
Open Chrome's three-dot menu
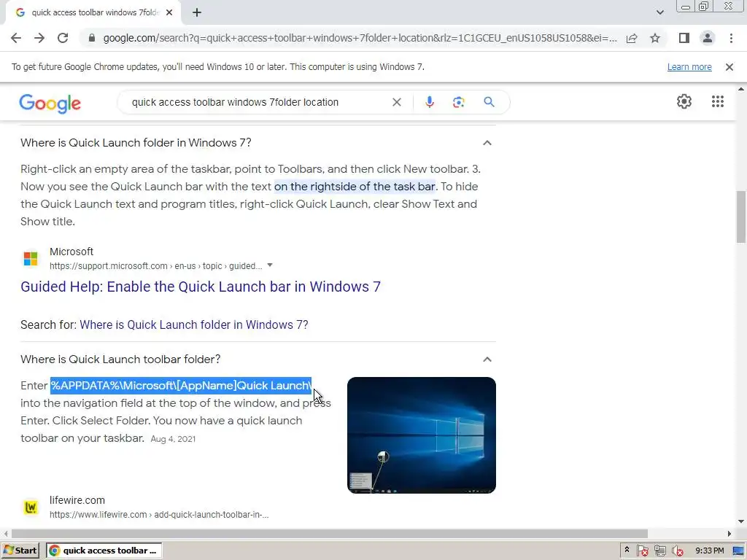point(731,38)
